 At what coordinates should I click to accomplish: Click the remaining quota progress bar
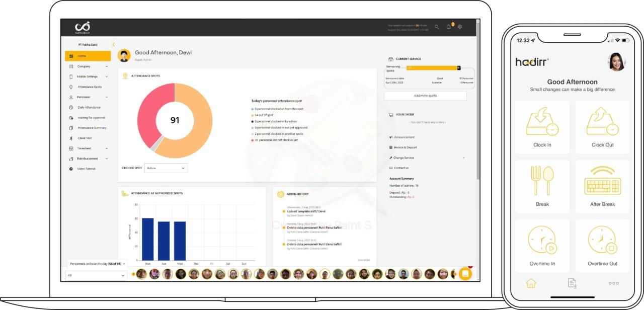433,68
